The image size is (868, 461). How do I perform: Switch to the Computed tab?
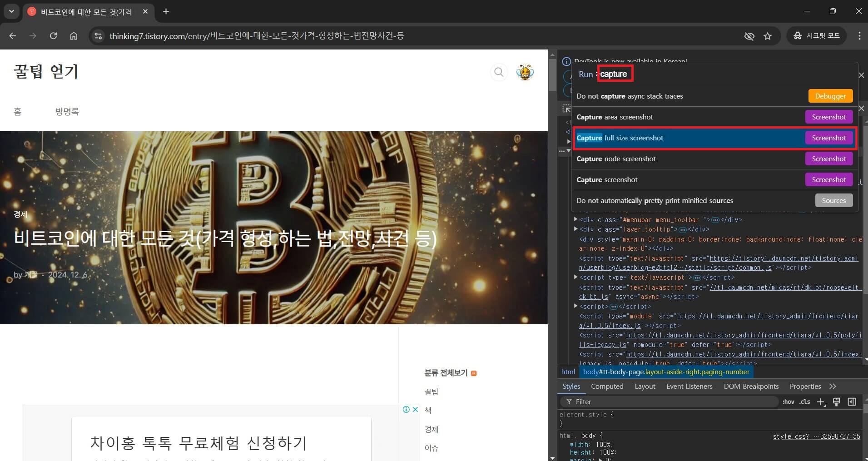pos(607,387)
